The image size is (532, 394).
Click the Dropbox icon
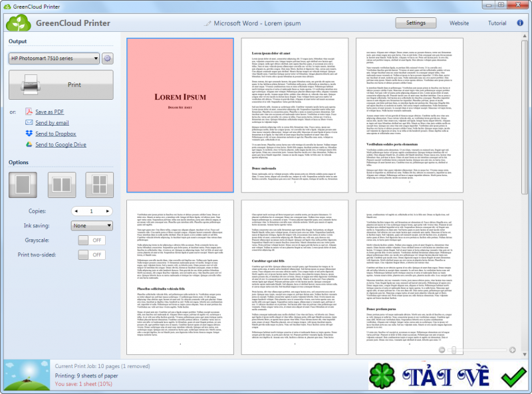pos(29,134)
